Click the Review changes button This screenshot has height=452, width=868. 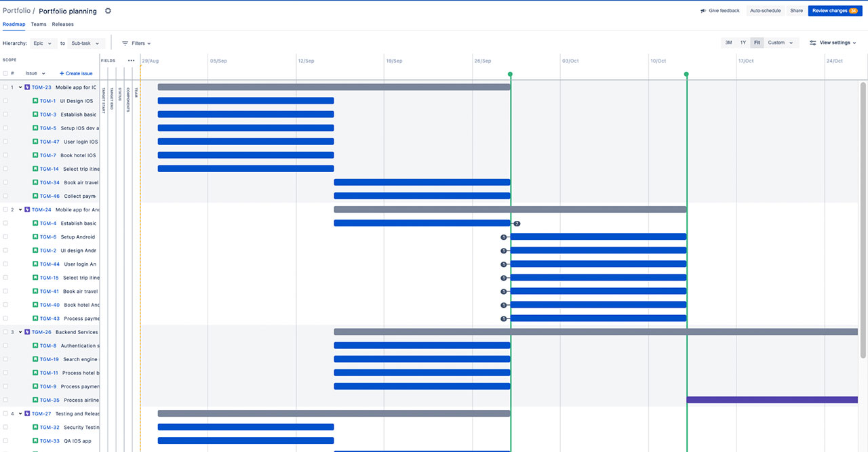click(x=835, y=11)
